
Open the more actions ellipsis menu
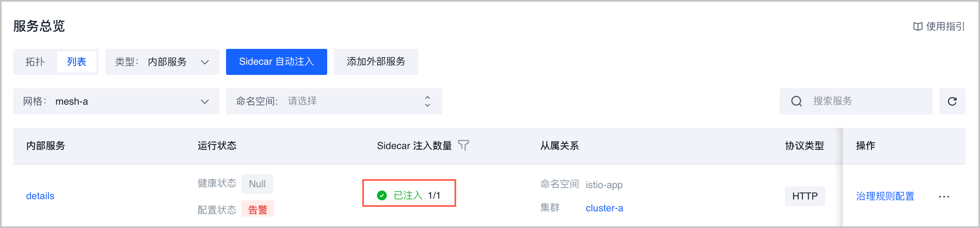pos(944,197)
